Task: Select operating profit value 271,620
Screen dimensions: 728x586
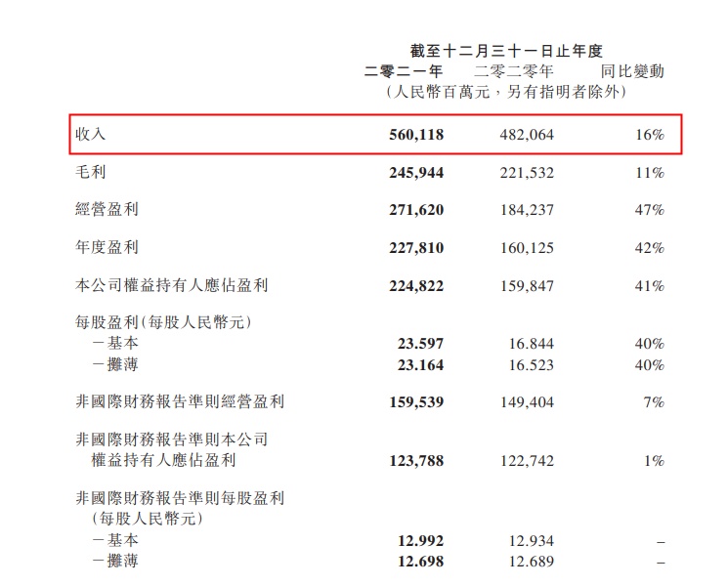Action: [x=416, y=210]
